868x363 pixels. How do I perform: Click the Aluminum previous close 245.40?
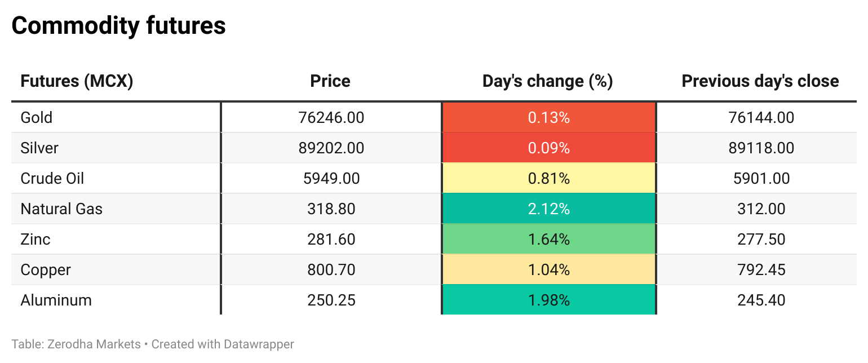(761, 300)
